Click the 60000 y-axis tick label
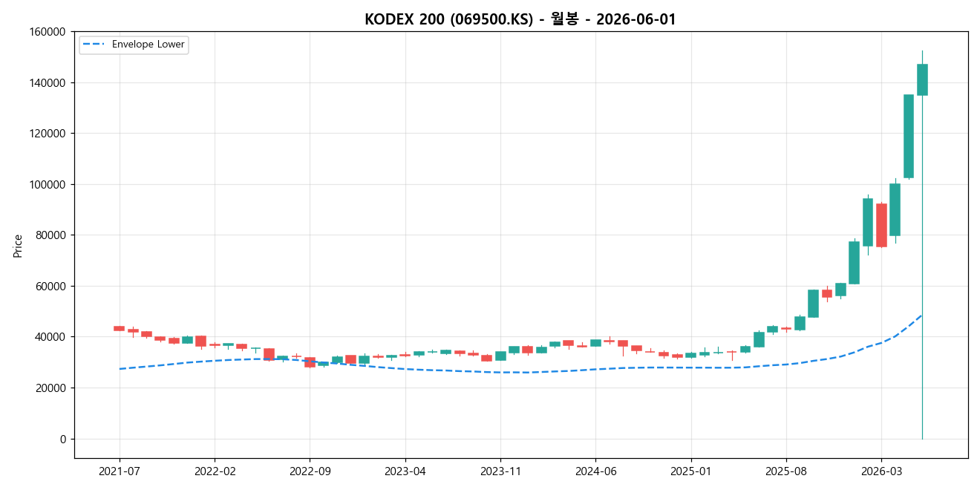Screen dimensions: 980x490 (x=51, y=286)
